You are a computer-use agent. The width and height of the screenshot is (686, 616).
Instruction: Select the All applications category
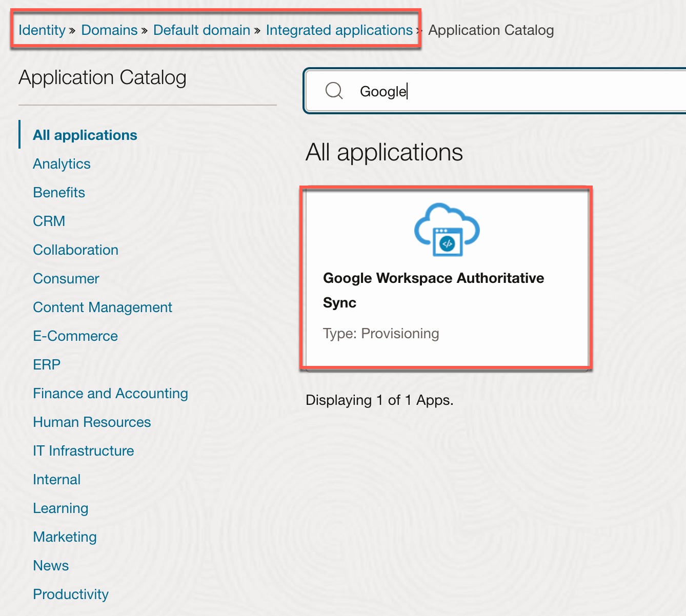point(85,135)
